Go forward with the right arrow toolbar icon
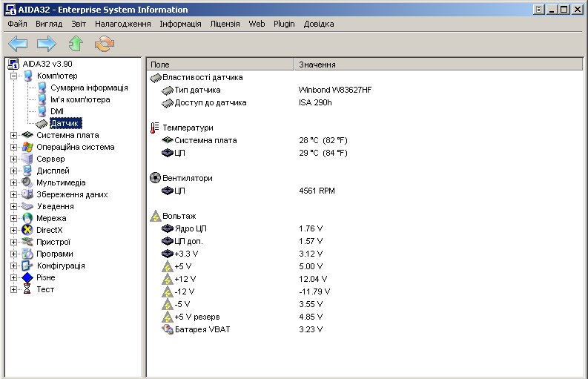 tap(47, 44)
